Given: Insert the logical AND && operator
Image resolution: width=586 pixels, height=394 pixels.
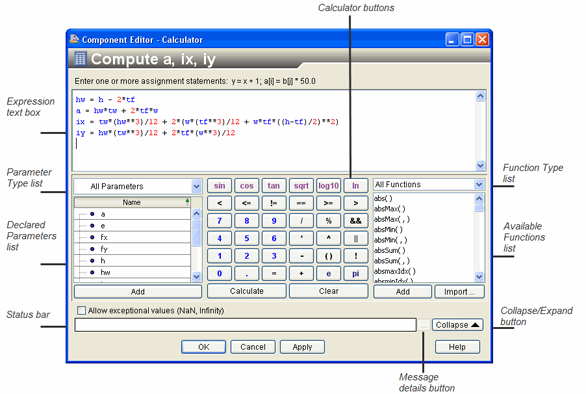Looking at the screenshot, I should point(356,221).
